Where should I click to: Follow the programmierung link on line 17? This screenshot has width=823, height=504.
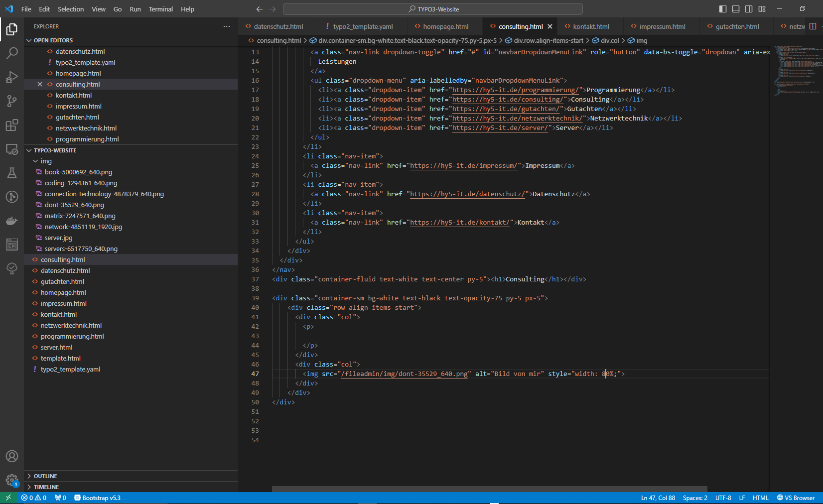tap(516, 90)
